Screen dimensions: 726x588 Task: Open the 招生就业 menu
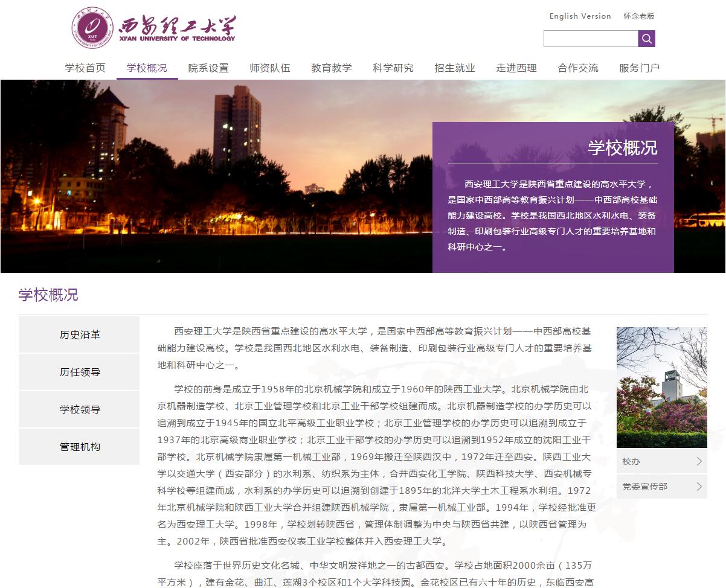[455, 68]
